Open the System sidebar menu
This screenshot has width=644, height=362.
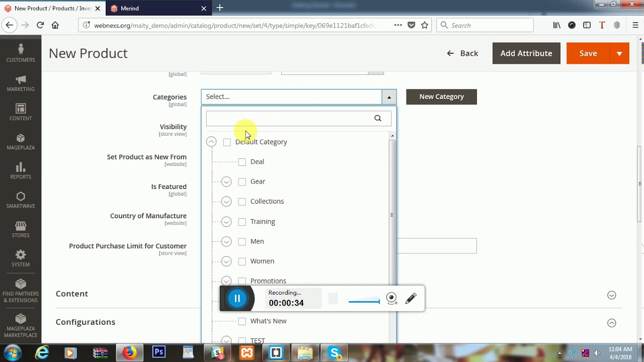[x=21, y=258]
